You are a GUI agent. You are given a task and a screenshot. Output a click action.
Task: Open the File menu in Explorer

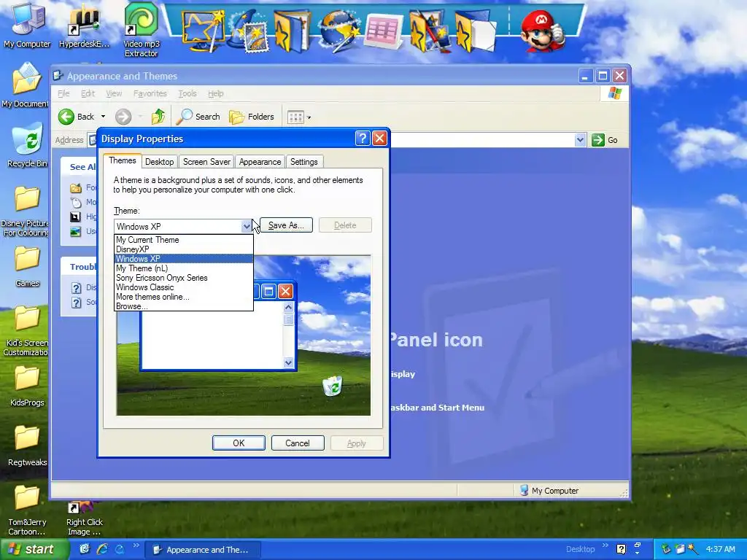point(63,94)
